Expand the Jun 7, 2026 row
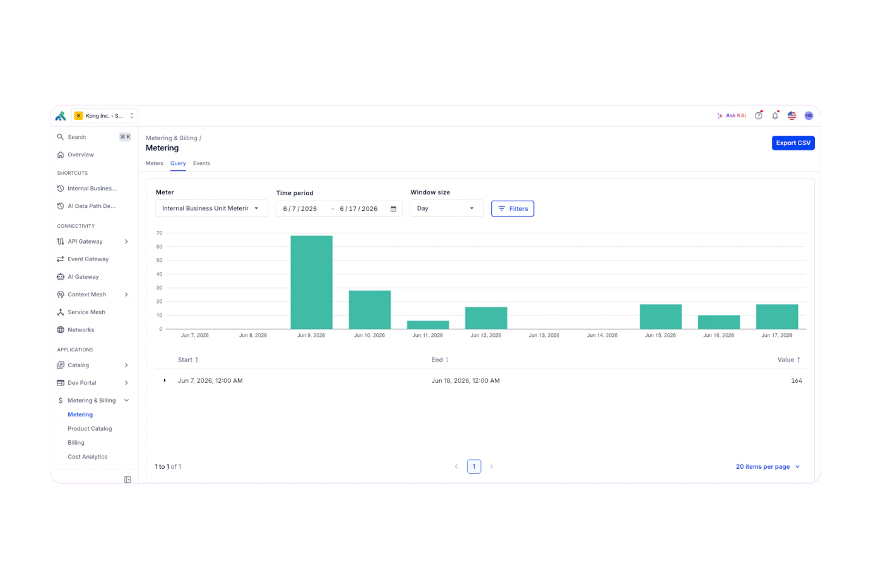The height and width of the screenshot is (588, 871). [165, 380]
